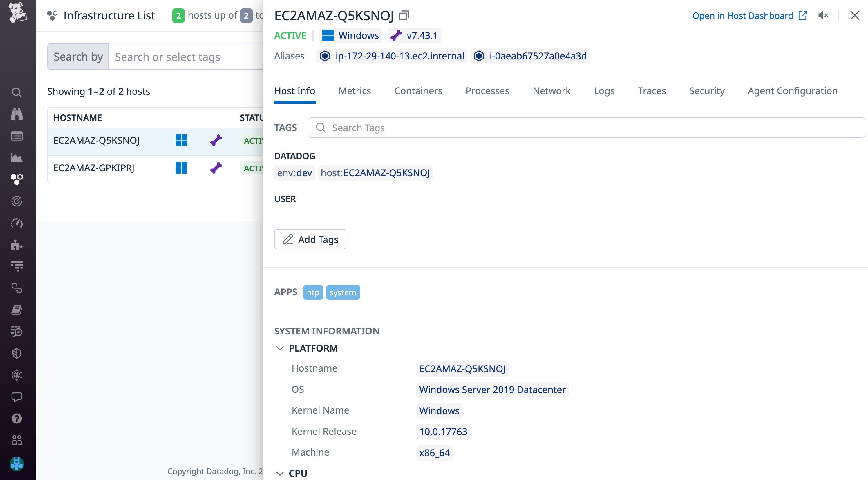The height and width of the screenshot is (480, 868).
Task: Open the Metrics graph icon in sidebar
Action: point(17,157)
